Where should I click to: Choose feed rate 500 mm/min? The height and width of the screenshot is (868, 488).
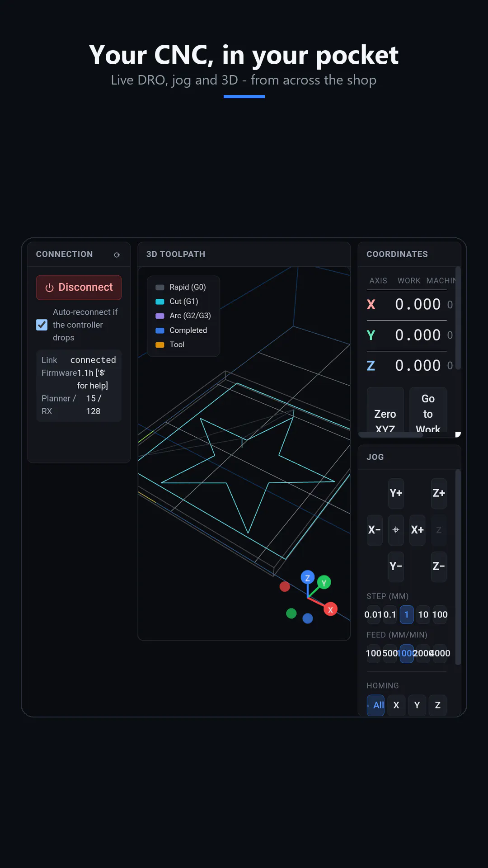(x=390, y=654)
